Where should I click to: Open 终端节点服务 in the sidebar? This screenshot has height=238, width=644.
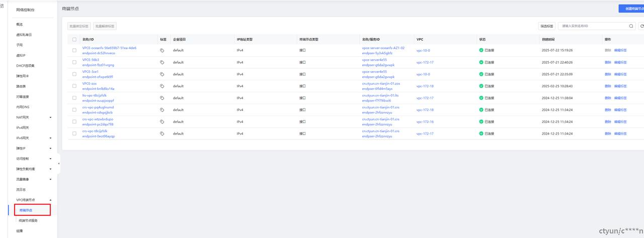tap(28, 220)
